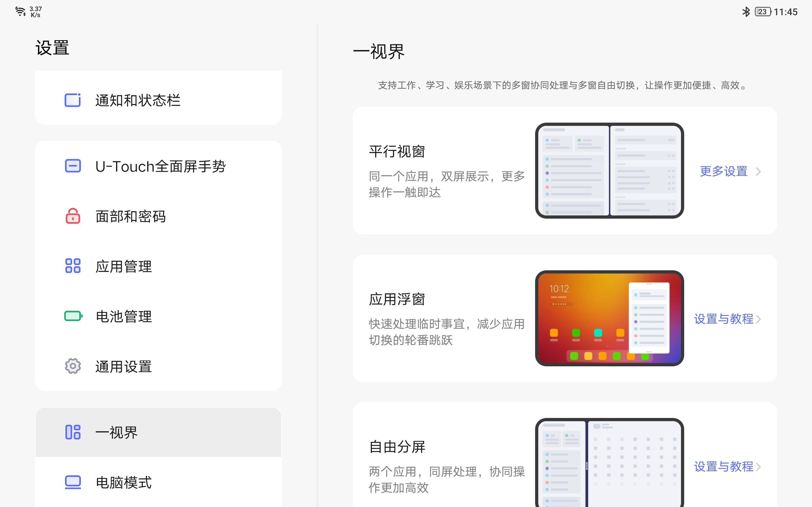Select 电脑模式 in the settings list
The height and width of the screenshot is (507, 812).
123,482
